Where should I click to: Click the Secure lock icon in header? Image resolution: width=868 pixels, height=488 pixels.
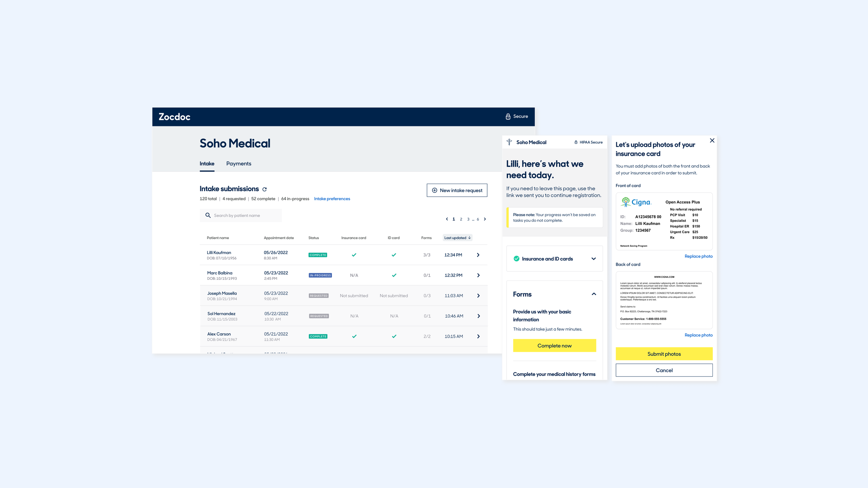pyautogui.click(x=508, y=116)
